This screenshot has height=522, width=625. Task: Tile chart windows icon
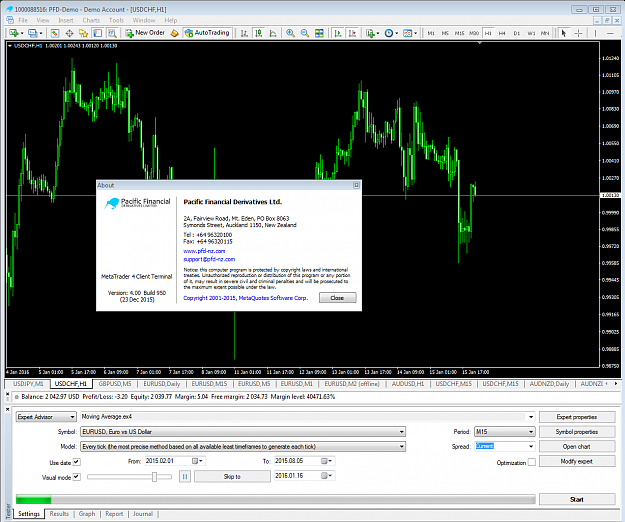click(319, 33)
